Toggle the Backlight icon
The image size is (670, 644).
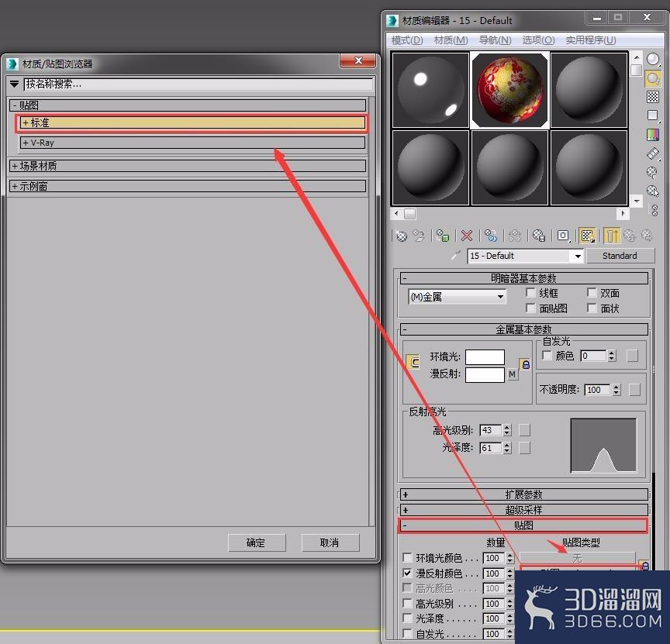[653, 78]
